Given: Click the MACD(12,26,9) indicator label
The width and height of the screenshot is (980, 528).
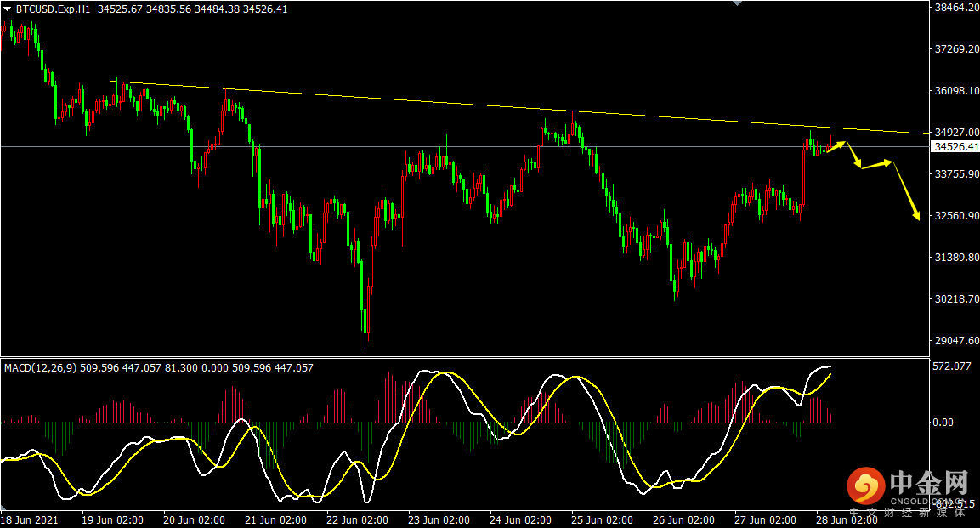Looking at the screenshot, I should coord(41,368).
